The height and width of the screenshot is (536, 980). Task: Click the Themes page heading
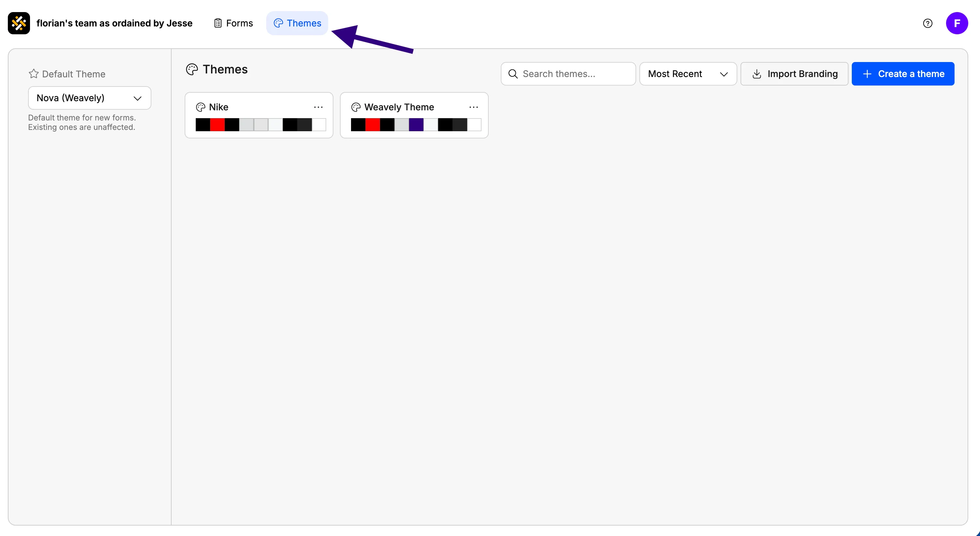pos(225,69)
